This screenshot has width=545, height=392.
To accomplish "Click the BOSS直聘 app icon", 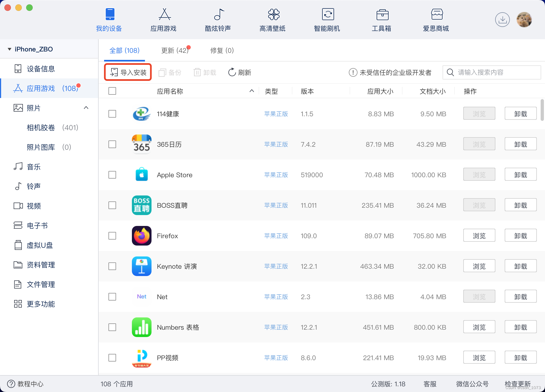I will pyautogui.click(x=141, y=205).
